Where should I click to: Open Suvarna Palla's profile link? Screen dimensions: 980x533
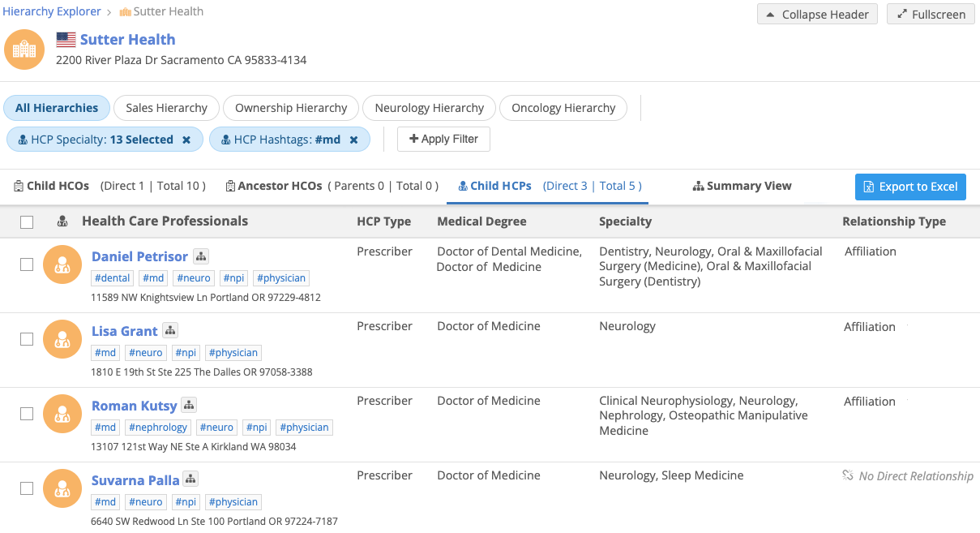[135, 480]
